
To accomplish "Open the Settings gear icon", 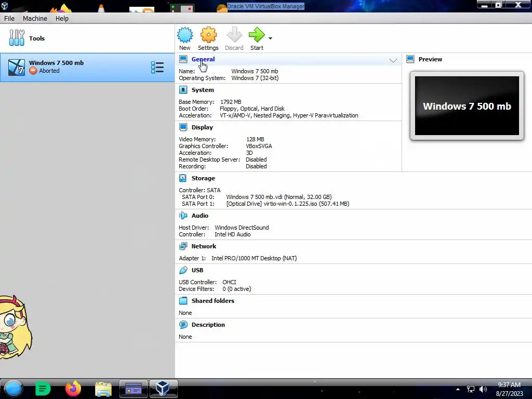I will click(x=208, y=35).
